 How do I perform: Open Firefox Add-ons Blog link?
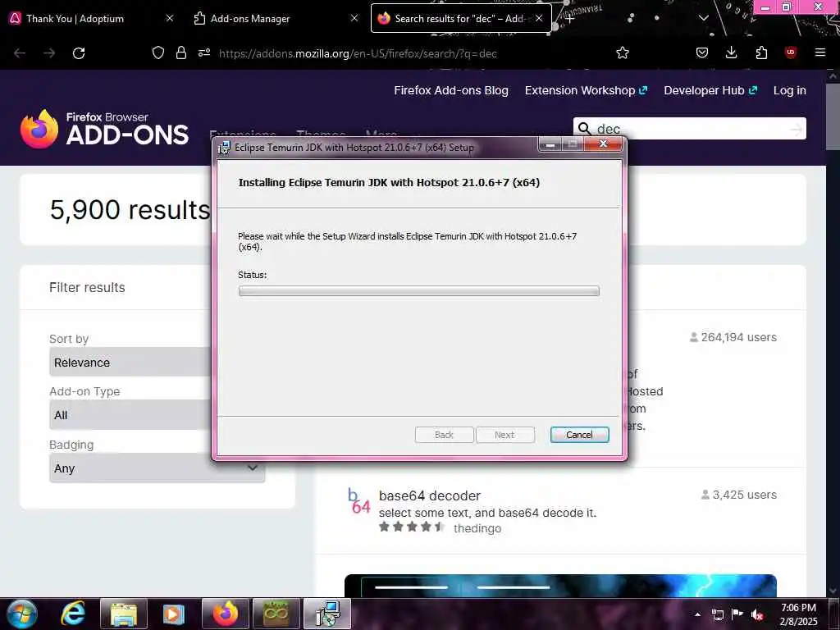[x=451, y=90]
